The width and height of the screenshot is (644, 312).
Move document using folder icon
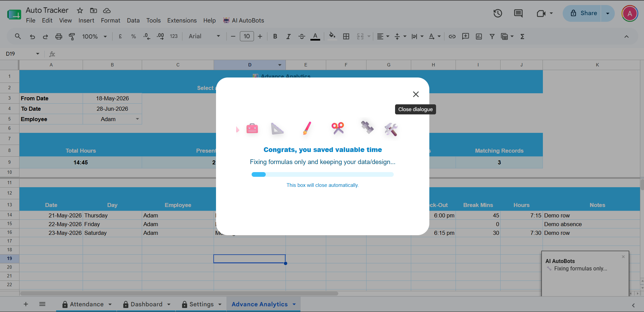coord(93,10)
